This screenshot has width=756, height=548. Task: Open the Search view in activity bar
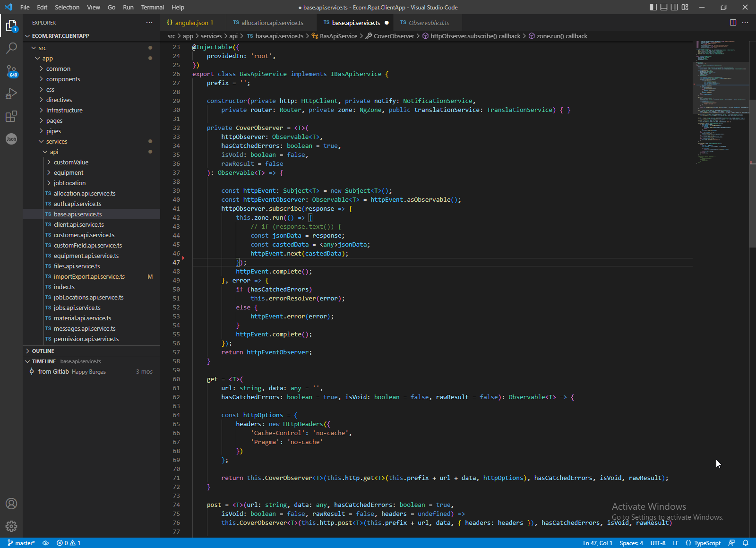point(11,48)
